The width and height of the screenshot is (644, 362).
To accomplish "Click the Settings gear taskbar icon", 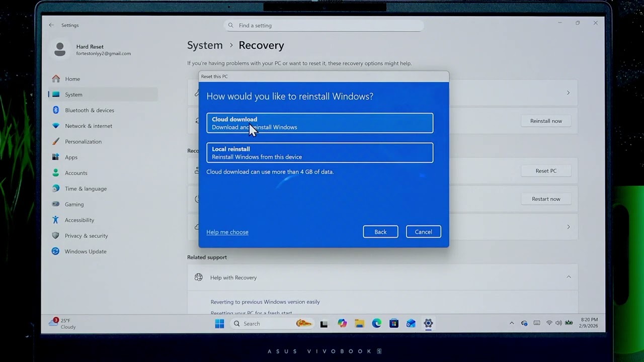I will click(x=428, y=324).
